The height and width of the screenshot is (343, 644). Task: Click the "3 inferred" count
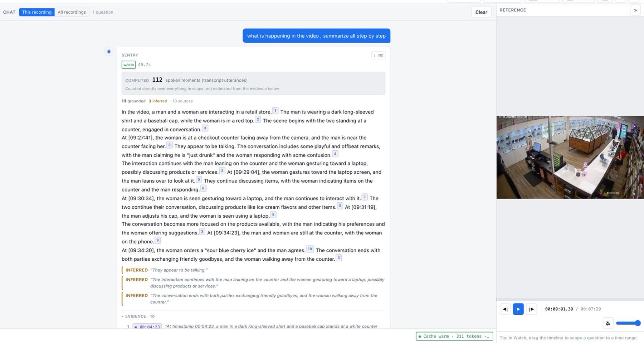[158, 101]
